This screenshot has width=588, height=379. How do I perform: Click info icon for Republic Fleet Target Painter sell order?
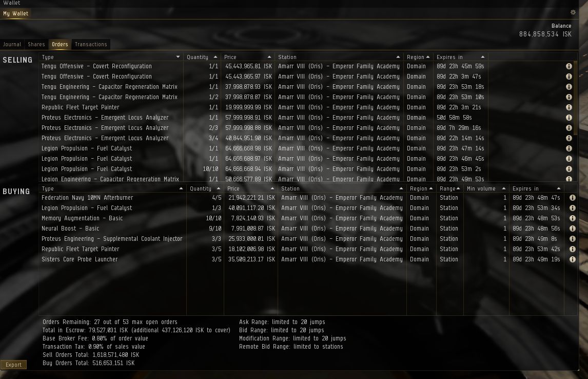569,107
